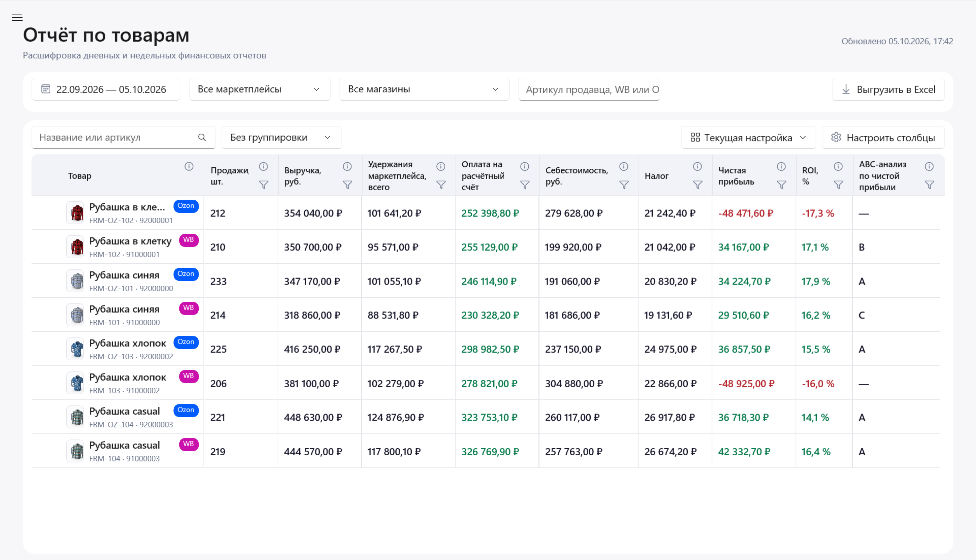Show info tooltip for Чистая прибыль column
976x560 pixels.
tap(781, 167)
